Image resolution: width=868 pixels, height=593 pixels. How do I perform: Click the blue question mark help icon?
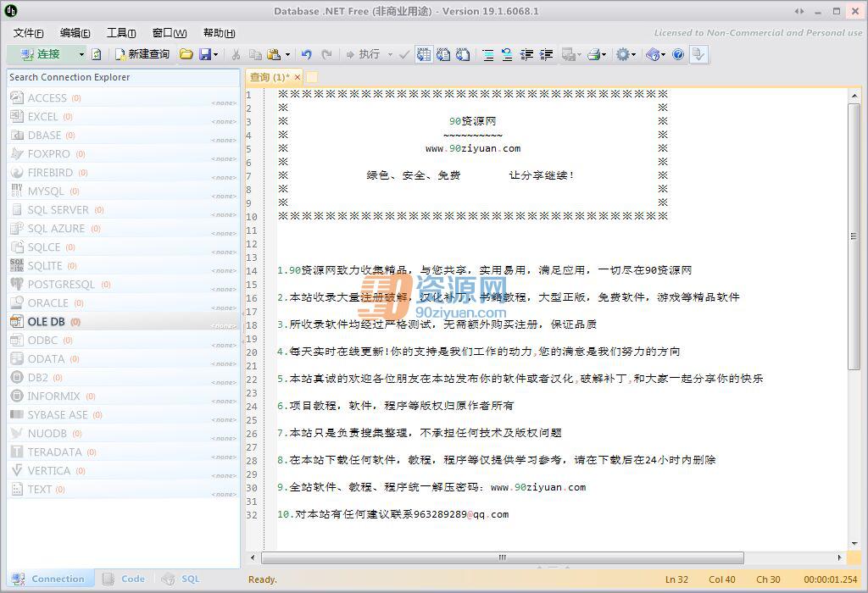coord(678,54)
